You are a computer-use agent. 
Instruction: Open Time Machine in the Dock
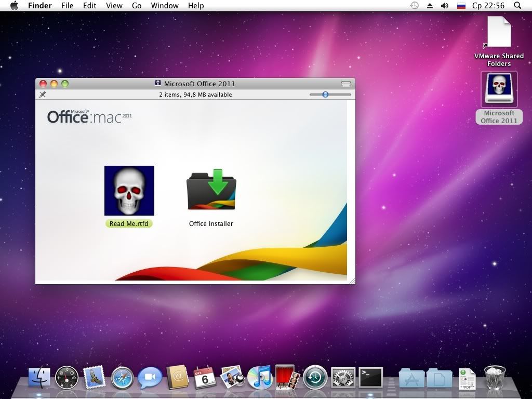coord(315,377)
